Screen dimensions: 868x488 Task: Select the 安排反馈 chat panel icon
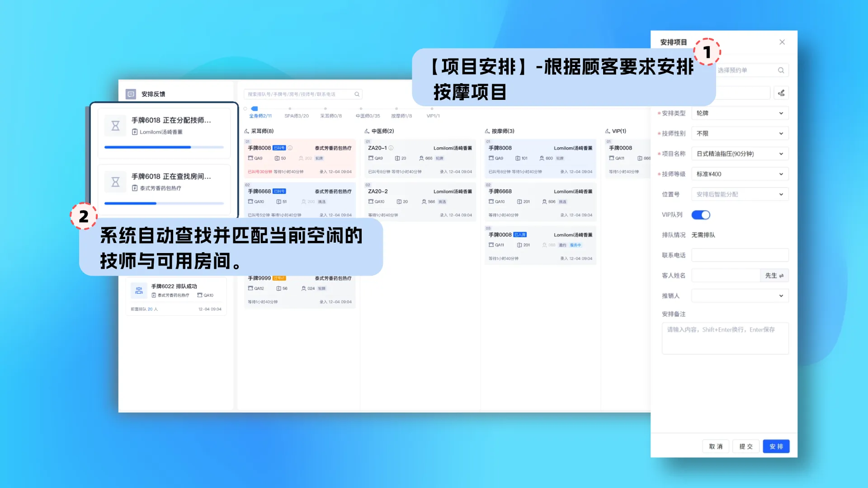(131, 94)
